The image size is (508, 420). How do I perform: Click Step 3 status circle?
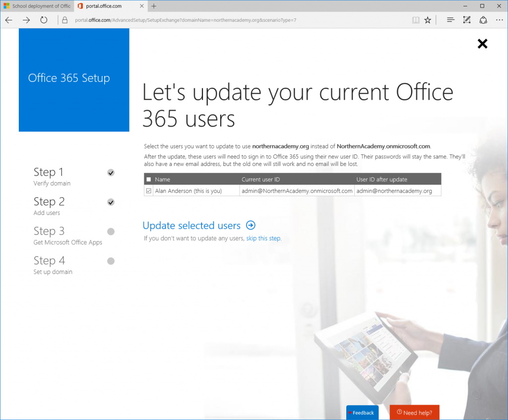click(111, 231)
